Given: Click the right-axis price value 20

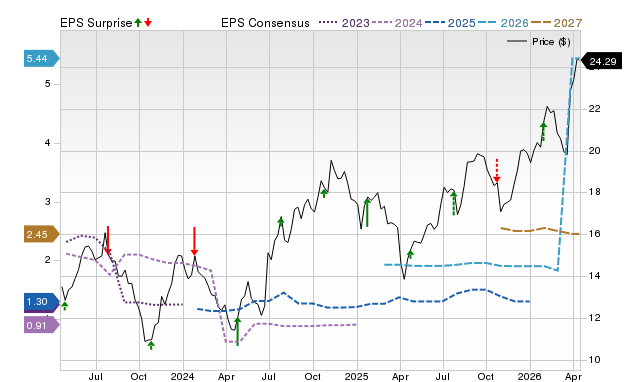Looking at the screenshot, I should click(595, 151).
